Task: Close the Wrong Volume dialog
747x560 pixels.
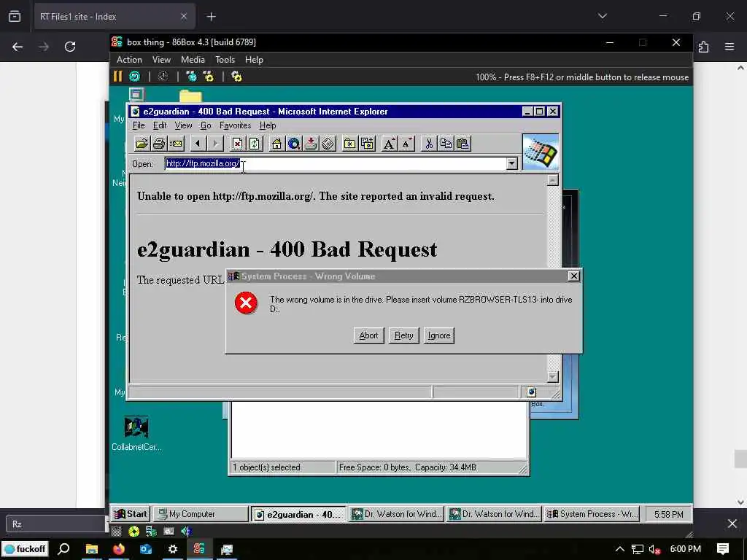Action: pos(573,276)
